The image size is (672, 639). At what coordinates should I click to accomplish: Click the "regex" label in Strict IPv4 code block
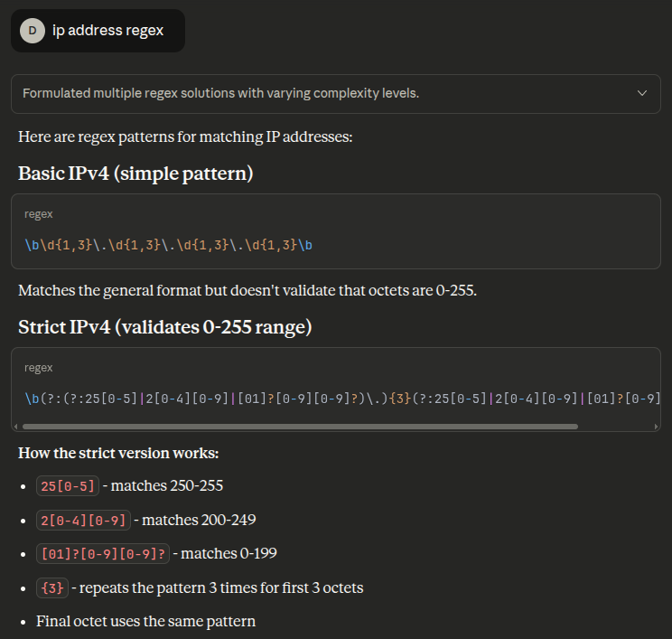tap(39, 368)
